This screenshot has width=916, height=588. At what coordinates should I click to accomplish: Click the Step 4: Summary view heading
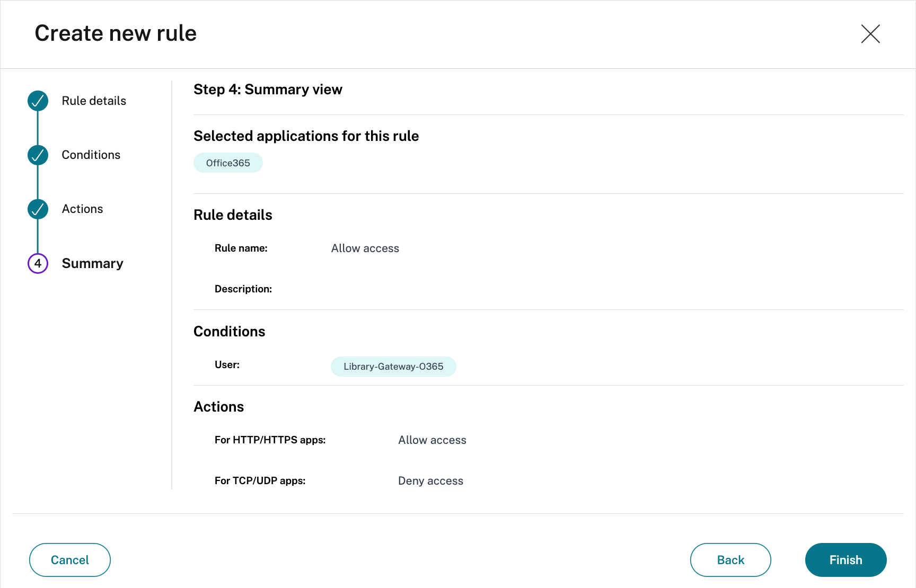(268, 90)
